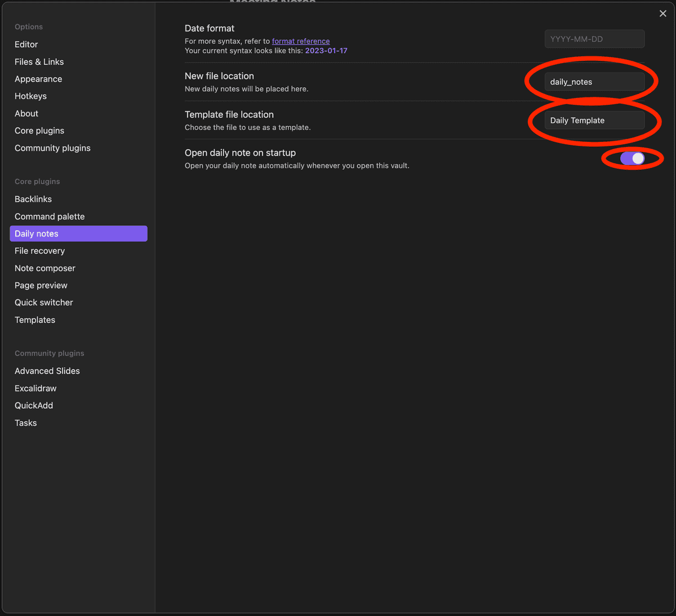676x616 pixels.
Task: Open Editor settings
Action: [x=26, y=44]
